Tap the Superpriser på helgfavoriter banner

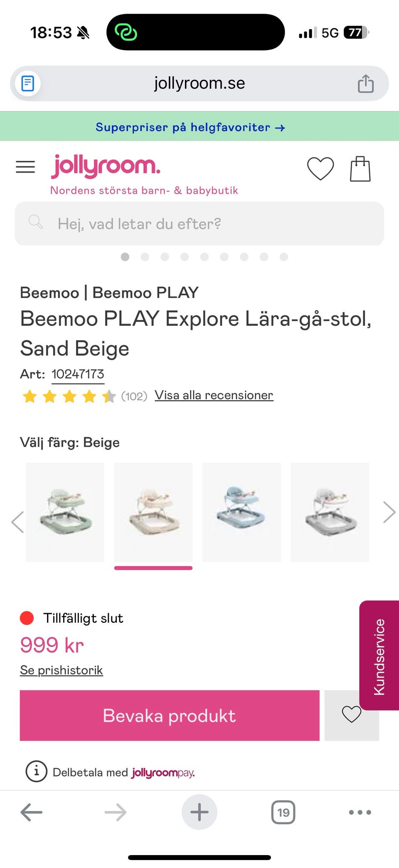pos(190,127)
